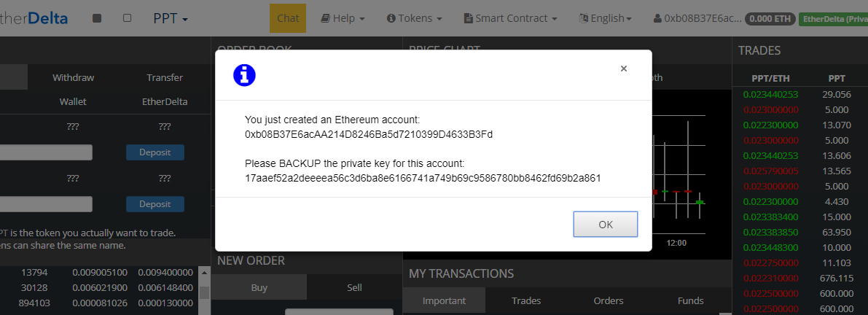Click the first deposit amount input field
868x315 pixels.
[x=46, y=152]
